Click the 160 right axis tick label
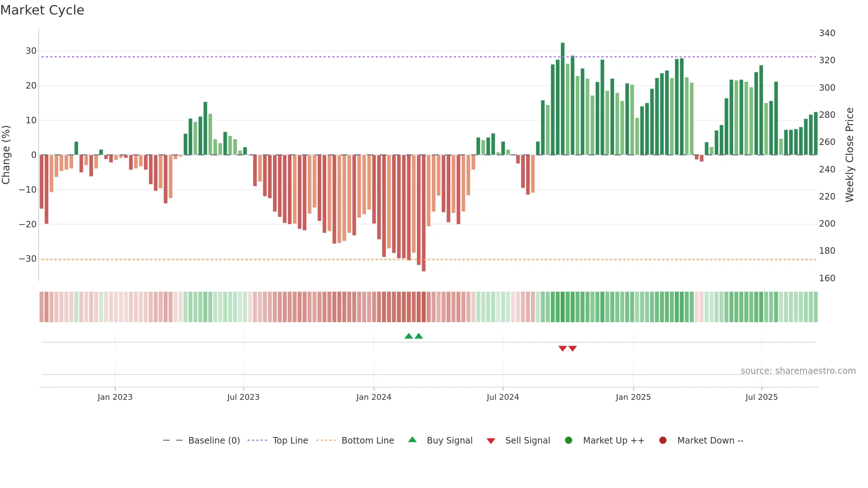Viewport: 868px width, 488px height. click(x=827, y=278)
